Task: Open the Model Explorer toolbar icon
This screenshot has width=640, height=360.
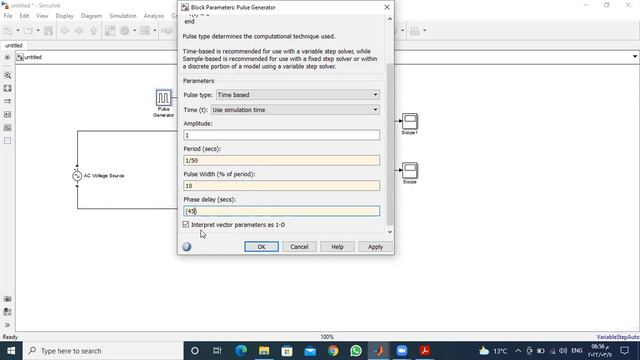Action: coord(145,31)
